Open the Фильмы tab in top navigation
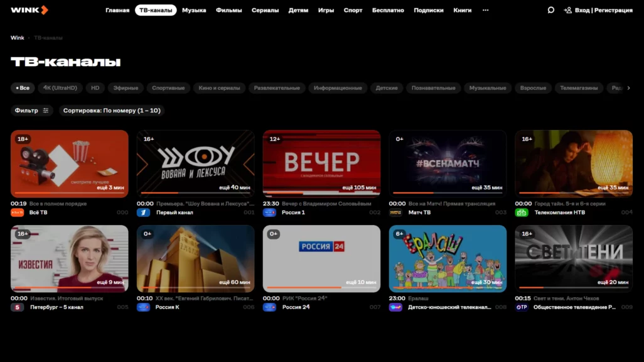The width and height of the screenshot is (644, 362). 228,10
